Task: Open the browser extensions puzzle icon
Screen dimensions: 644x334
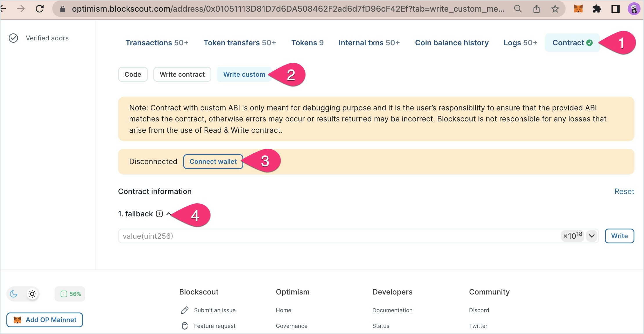Action: (597, 9)
